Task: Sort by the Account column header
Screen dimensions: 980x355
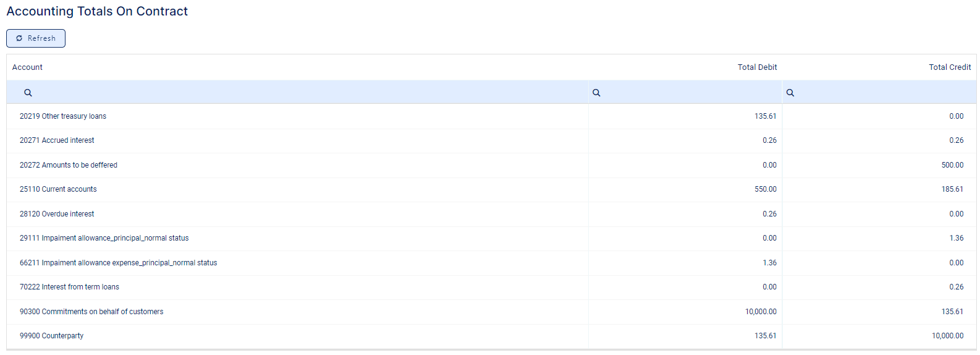Action: click(28, 67)
